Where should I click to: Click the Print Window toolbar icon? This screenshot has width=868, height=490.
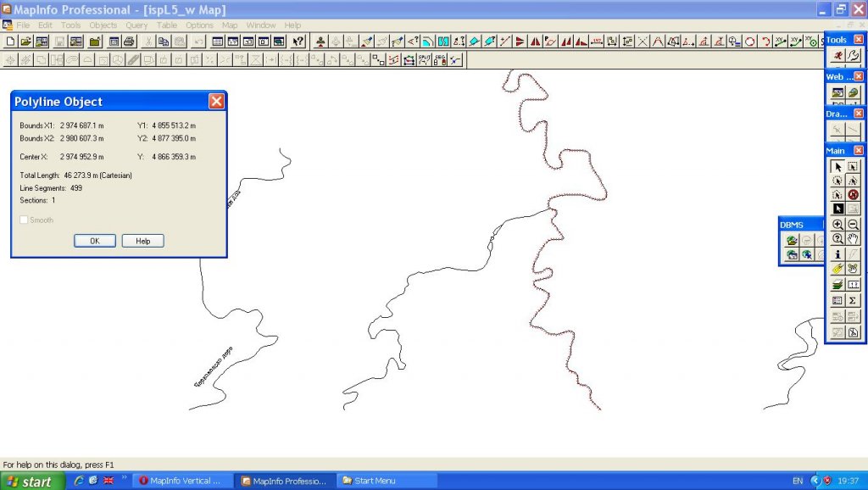coord(130,41)
